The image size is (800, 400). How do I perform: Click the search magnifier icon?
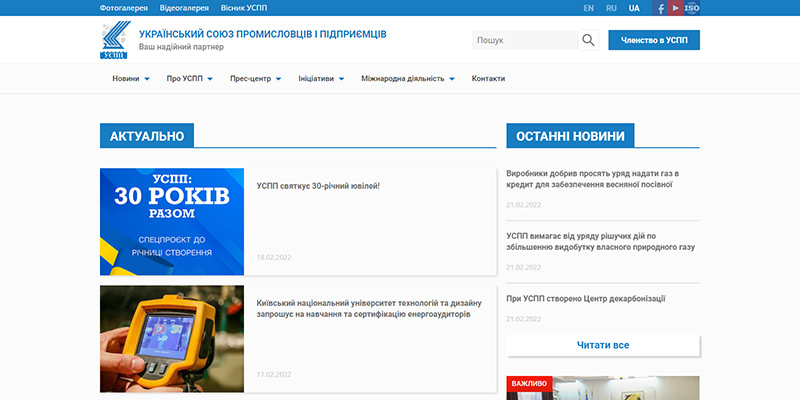[588, 40]
